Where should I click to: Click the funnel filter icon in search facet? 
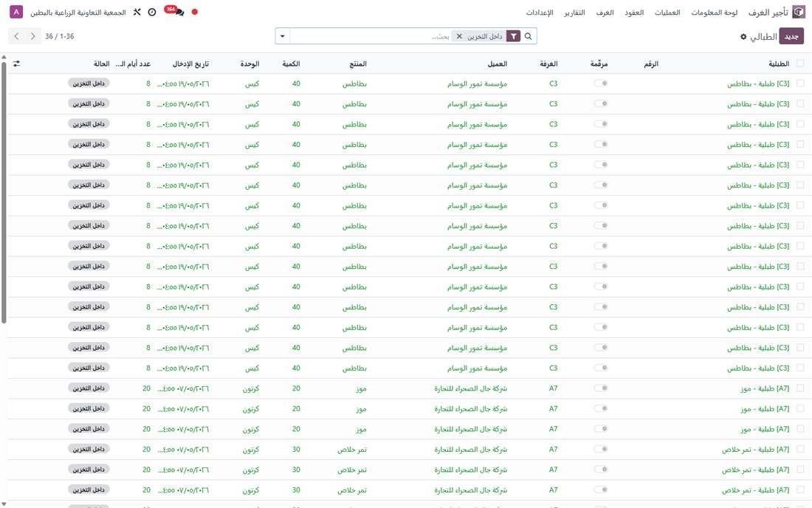[513, 36]
